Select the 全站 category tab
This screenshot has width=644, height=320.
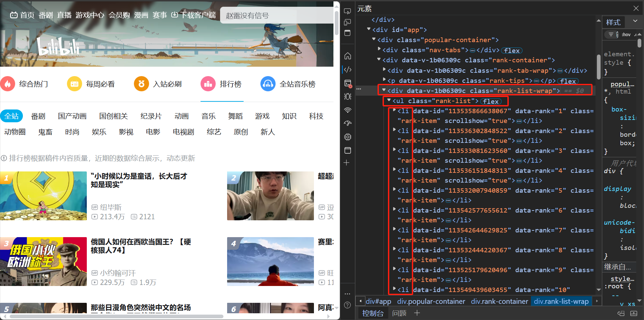click(11, 116)
